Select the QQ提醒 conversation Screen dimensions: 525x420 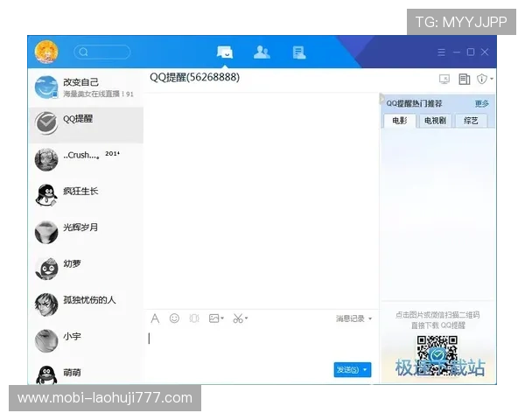coord(86,125)
